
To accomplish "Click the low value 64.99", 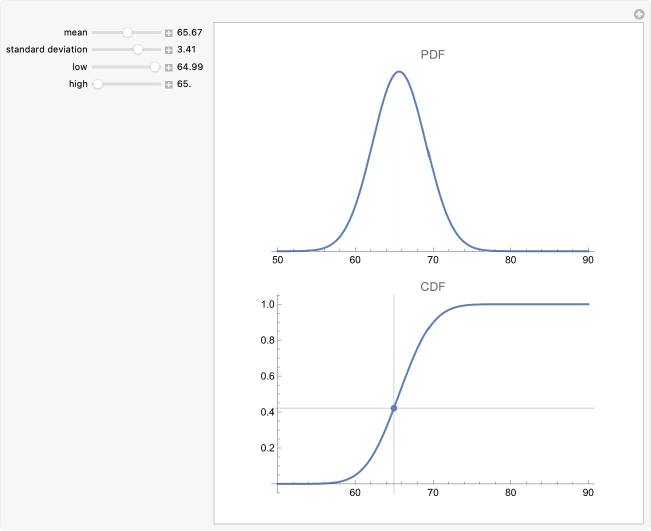I will pos(190,67).
